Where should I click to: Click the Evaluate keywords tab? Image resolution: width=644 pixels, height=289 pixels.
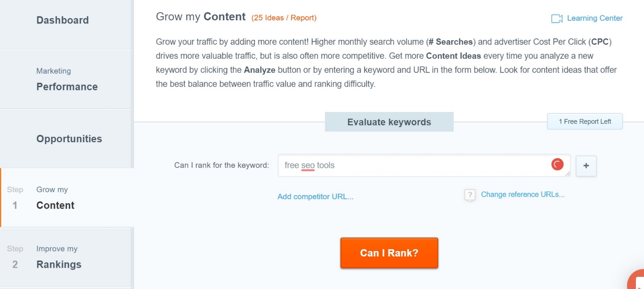(x=389, y=122)
